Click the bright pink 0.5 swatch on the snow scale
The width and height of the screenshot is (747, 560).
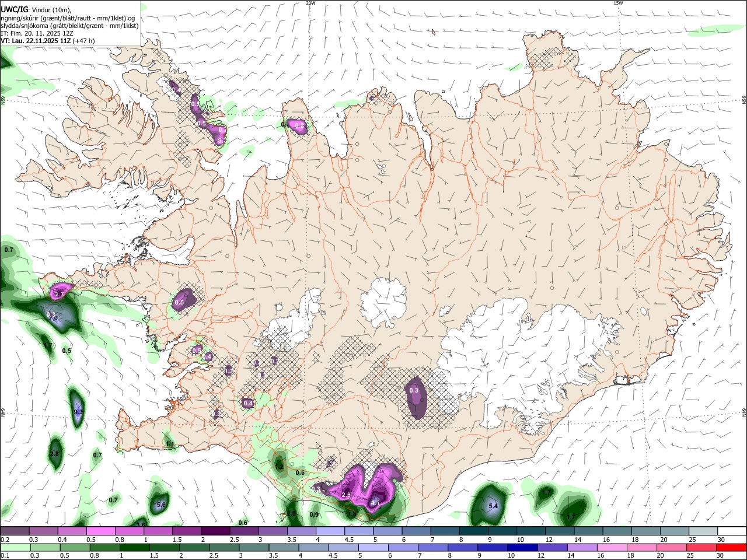point(100,531)
